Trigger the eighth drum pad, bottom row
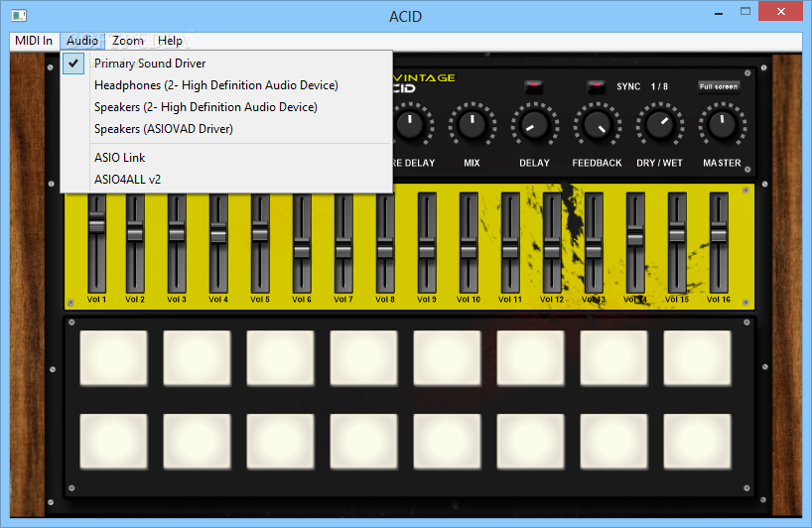 coord(698,442)
